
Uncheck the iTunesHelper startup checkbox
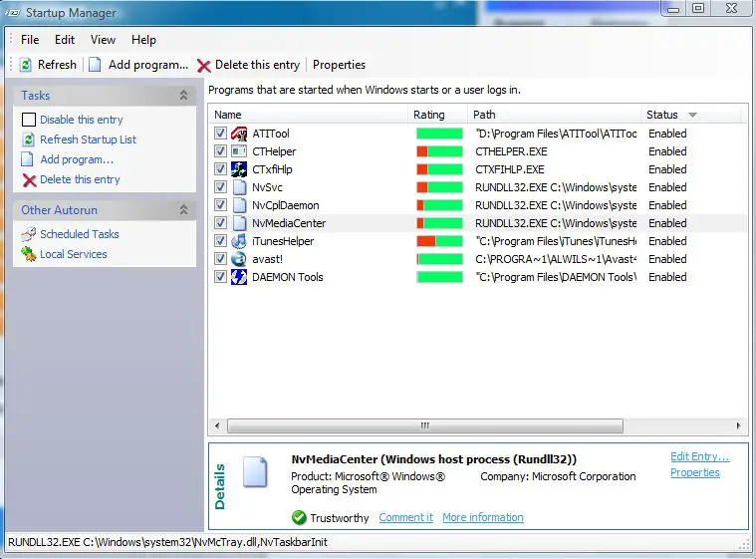pos(220,241)
